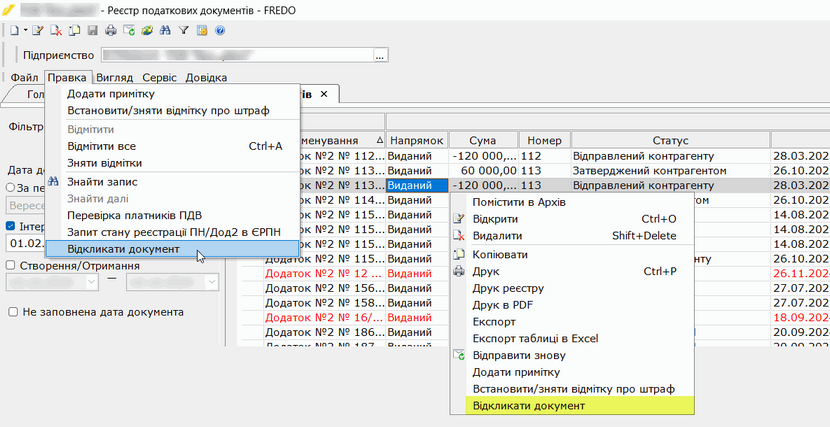The width and height of the screenshot is (830, 427).
Task: Enable the Створення/Отримання checkbox
Action: (11, 265)
